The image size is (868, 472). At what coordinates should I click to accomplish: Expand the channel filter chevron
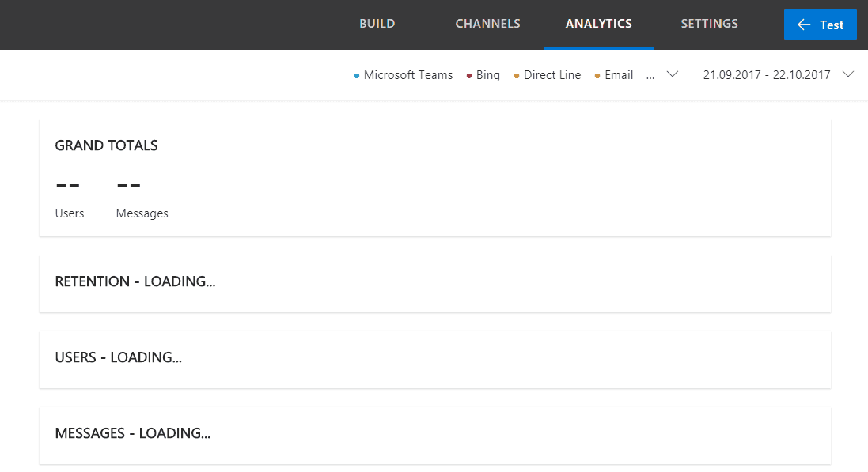point(673,74)
